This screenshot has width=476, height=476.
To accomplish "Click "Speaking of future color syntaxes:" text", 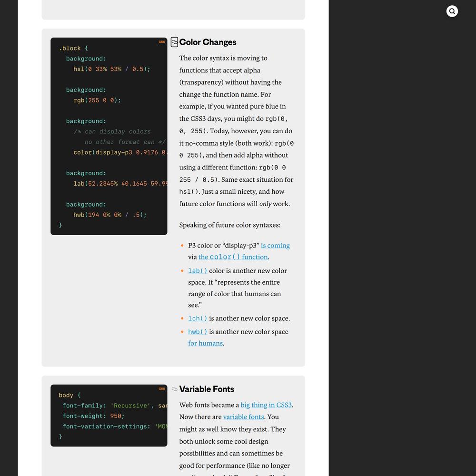I will pyautogui.click(x=230, y=225).
